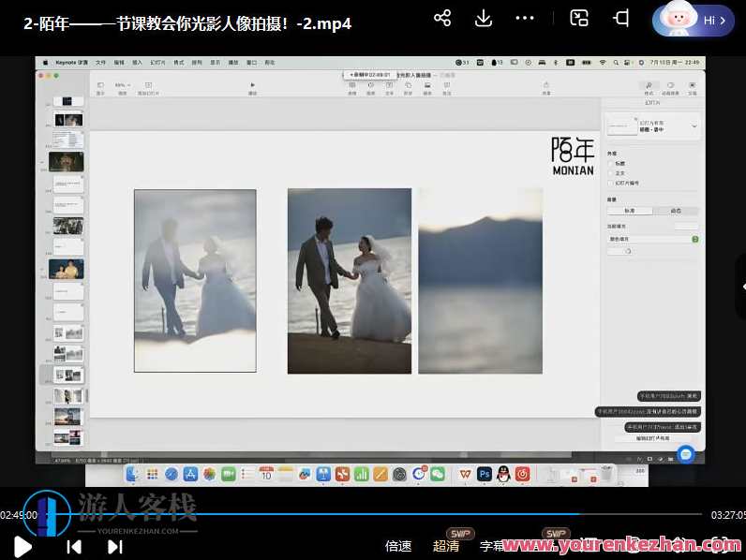The height and width of the screenshot is (560, 746).
Task: Open the three-dot more options menu
Action: coord(525,19)
